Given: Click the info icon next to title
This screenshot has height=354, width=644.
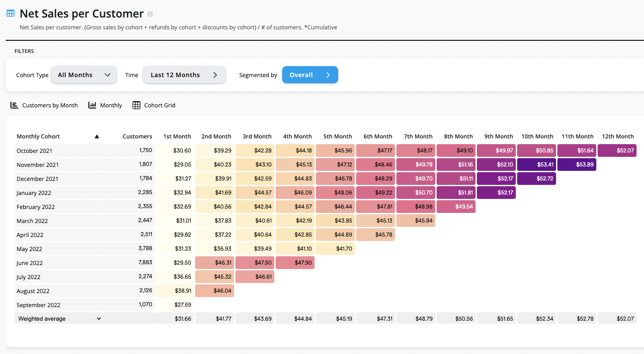Looking at the screenshot, I should (x=150, y=14).
